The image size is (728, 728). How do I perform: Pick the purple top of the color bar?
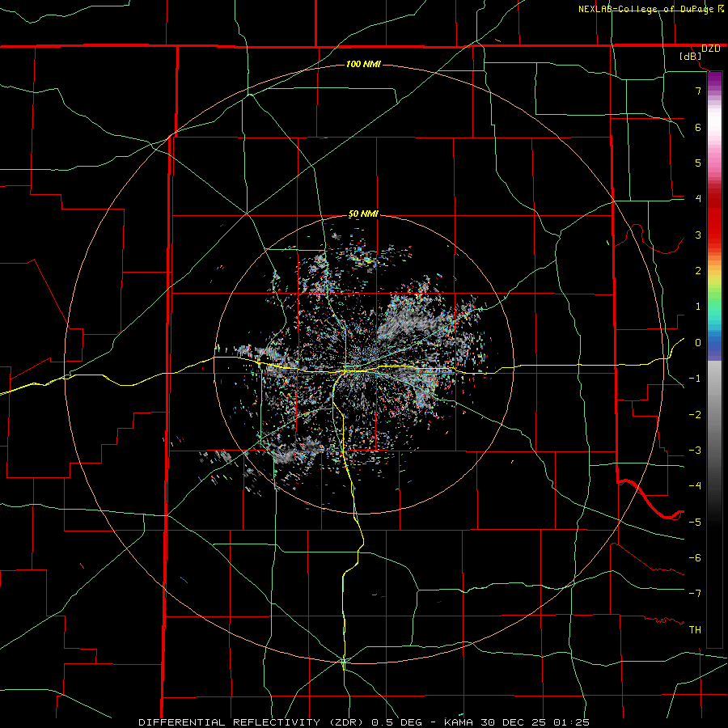714,79
